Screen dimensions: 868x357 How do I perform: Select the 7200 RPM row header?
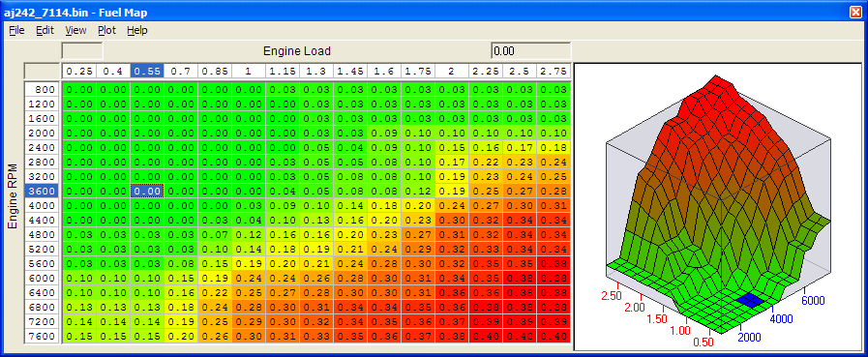[x=43, y=321]
